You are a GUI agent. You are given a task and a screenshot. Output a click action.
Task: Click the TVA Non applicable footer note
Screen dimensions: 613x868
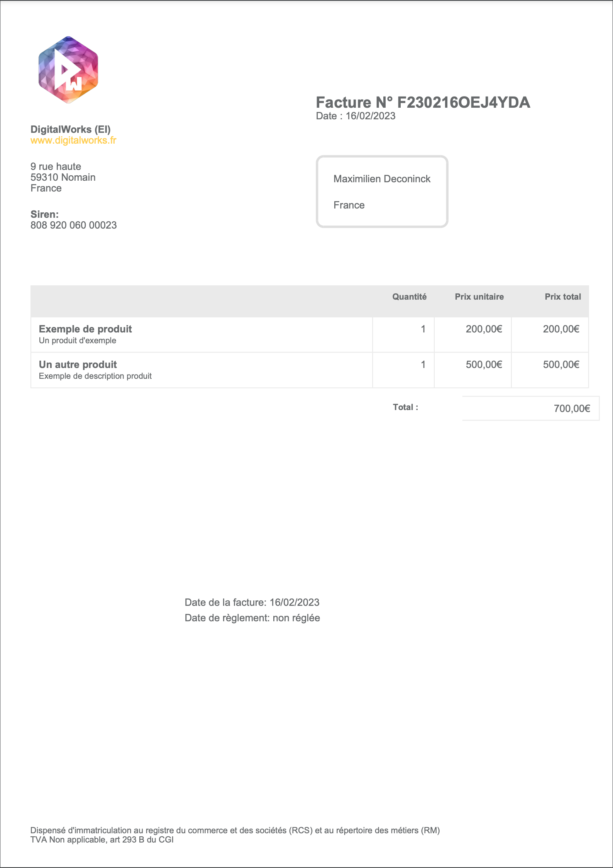point(102,839)
